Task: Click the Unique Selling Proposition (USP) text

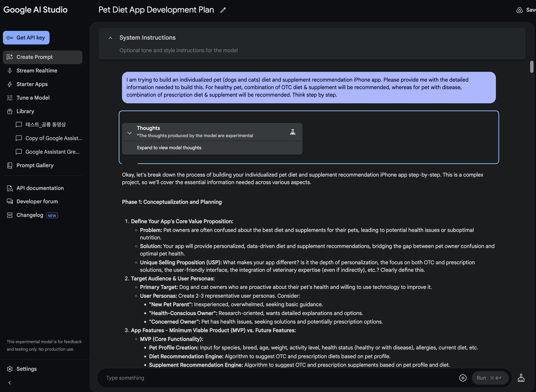Action: pos(181,262)
